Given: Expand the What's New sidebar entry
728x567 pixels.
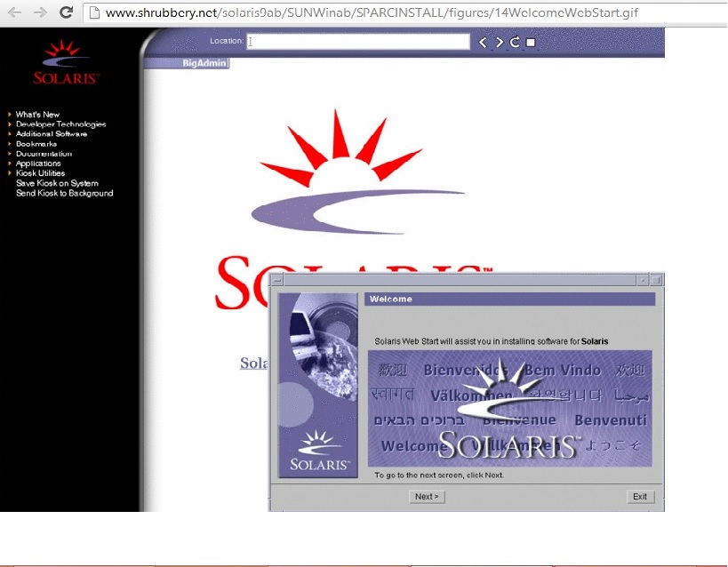Looking at the screenshot, I should (37, 114).
